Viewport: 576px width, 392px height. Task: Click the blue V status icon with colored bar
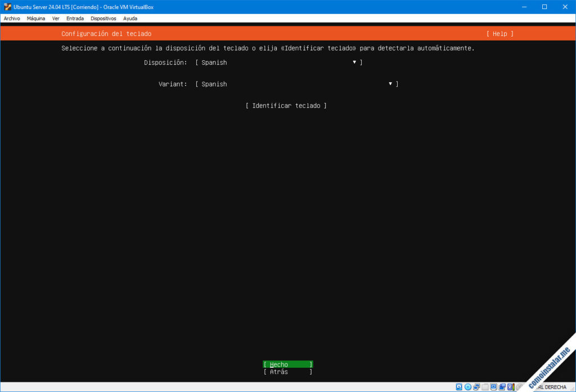click(x=511, y=387)
